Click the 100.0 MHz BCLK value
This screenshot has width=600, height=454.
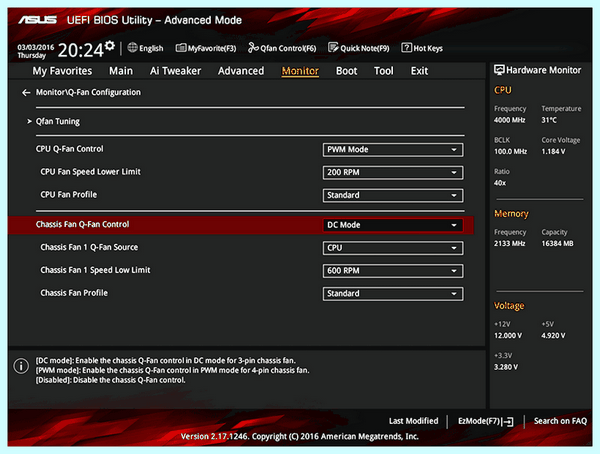[x=510, y=152]
